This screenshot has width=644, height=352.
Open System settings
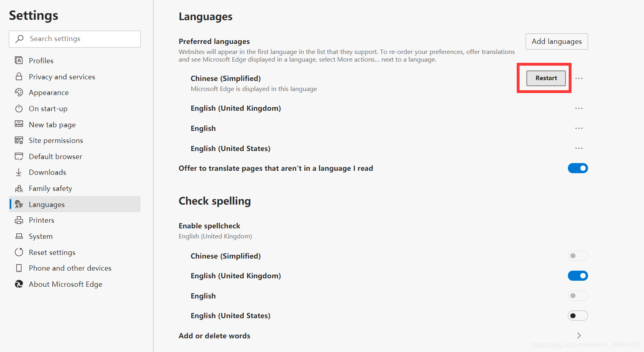pyautogui.click(x=75, y=236)
